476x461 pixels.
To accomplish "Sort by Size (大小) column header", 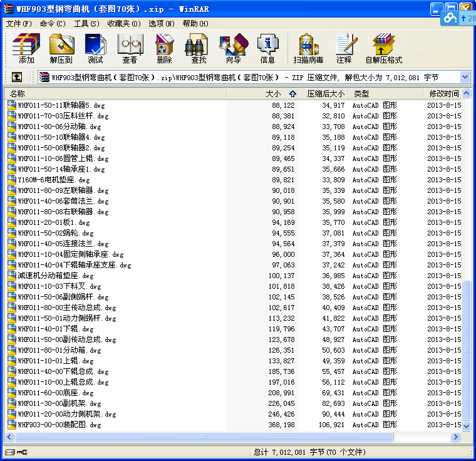I will pyautogui.click(x=262, y=93).
